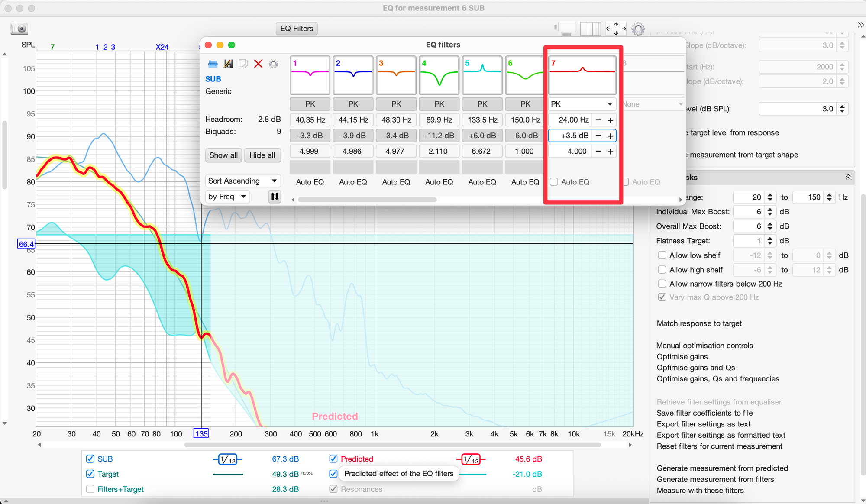
Task: Enable Allow low shelf checkbox
Action: [662, 255]
